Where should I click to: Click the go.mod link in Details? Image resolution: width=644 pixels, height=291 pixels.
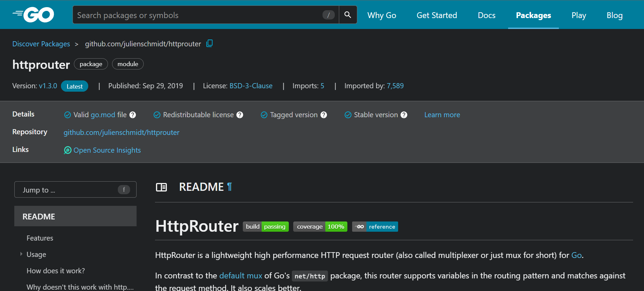pyautogui.click(x=103, y=115)
